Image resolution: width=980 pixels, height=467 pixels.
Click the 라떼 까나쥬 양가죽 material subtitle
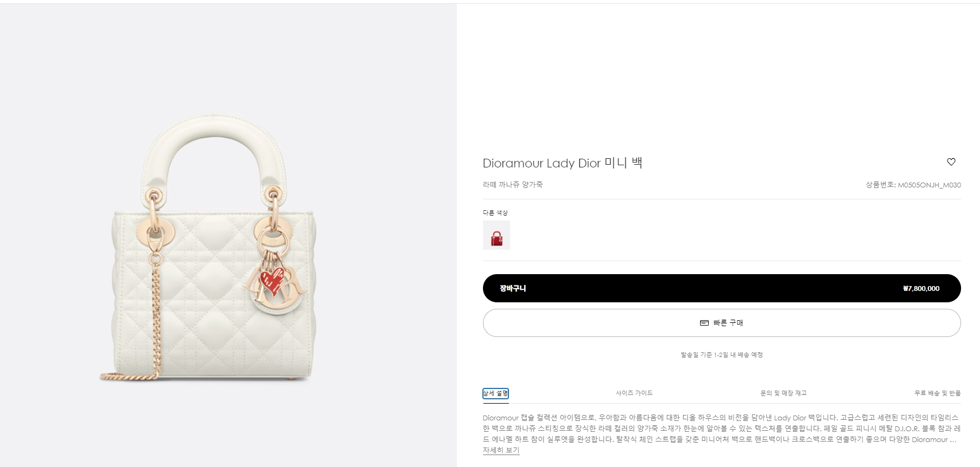click(513, 185)
